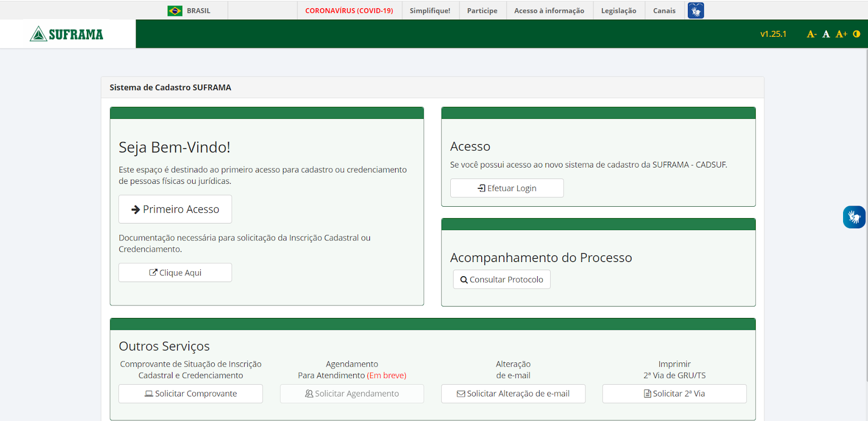This screenshot has width=868, height=421.
Task: Click the Seja Bem-Vindo! heading
Action: click(x=175, y=148)
